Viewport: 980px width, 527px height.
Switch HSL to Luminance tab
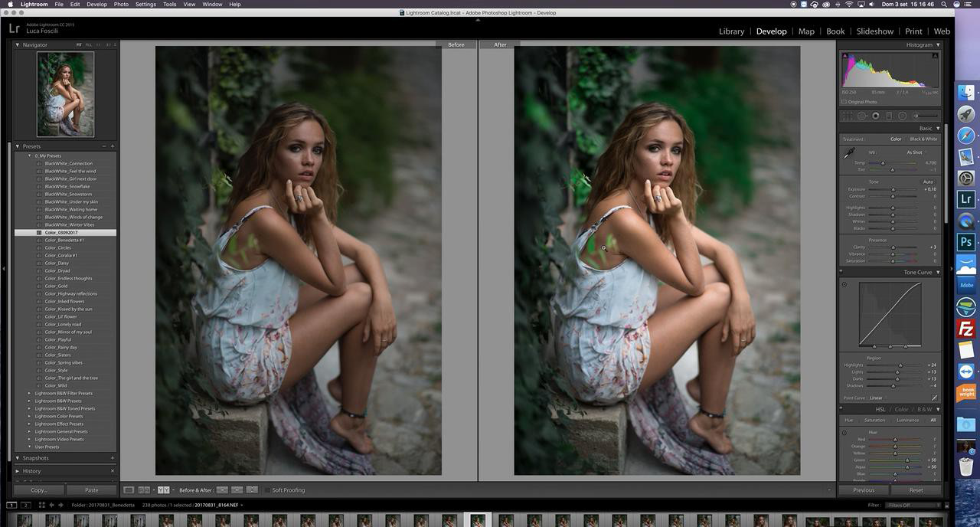(908, 420)
